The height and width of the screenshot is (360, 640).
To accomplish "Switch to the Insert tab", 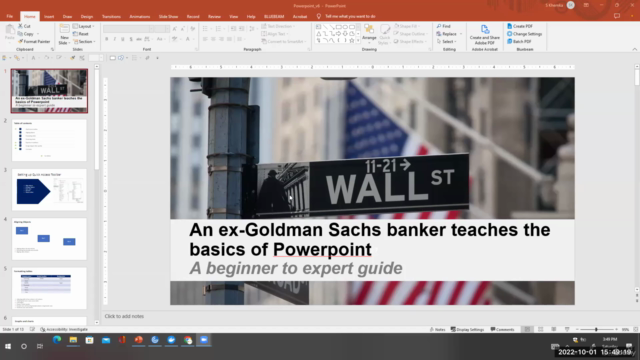I will tap(49, 17).
